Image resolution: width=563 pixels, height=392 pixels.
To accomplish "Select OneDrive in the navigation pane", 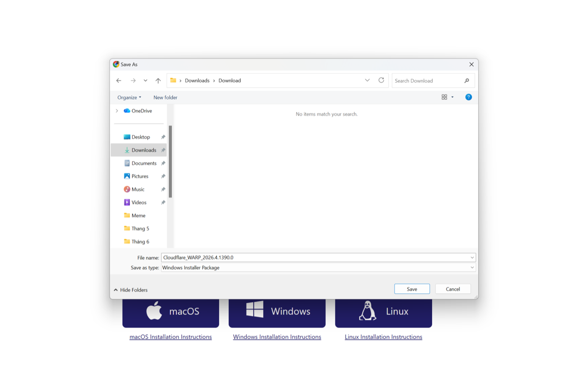I will click(x=137, y=111).
